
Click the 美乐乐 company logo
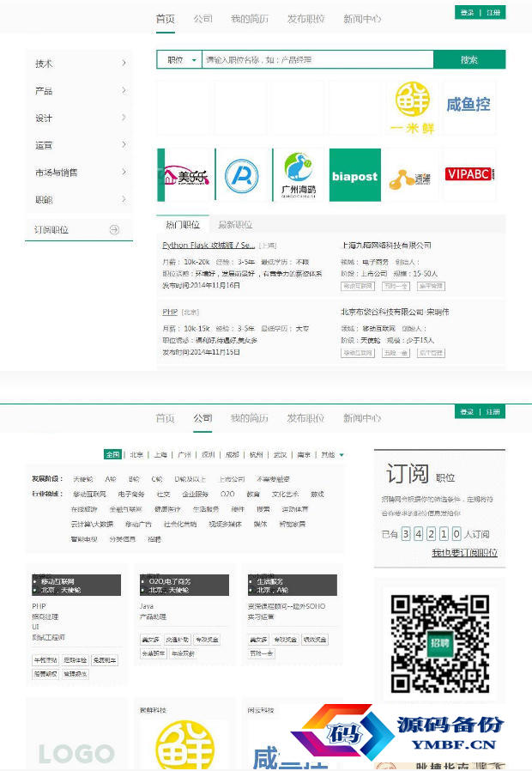click(186, 175)
